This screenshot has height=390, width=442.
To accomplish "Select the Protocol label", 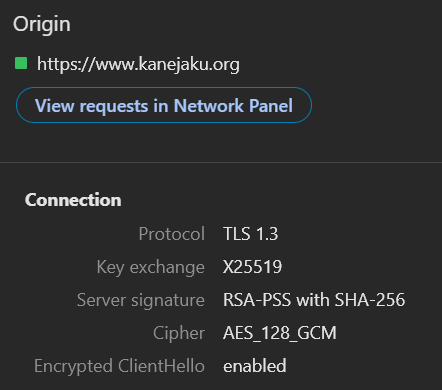I will (171, 233).
